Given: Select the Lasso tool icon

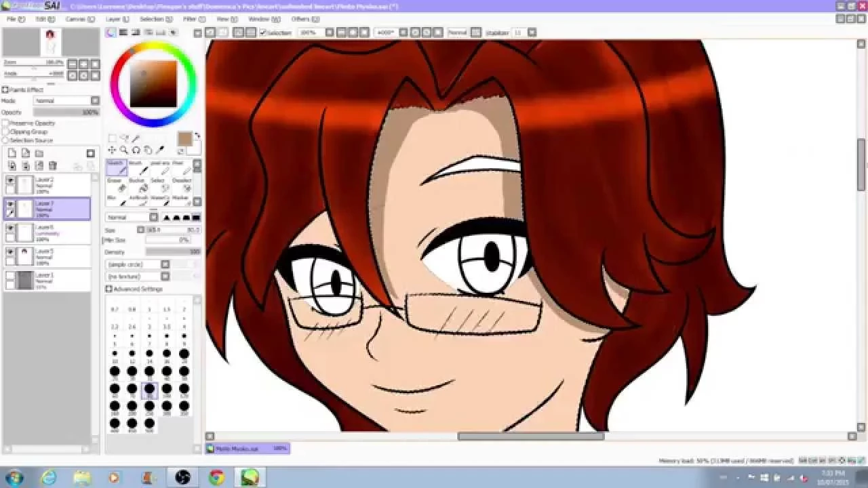Looking at the screenshot, I should point(124,139).
